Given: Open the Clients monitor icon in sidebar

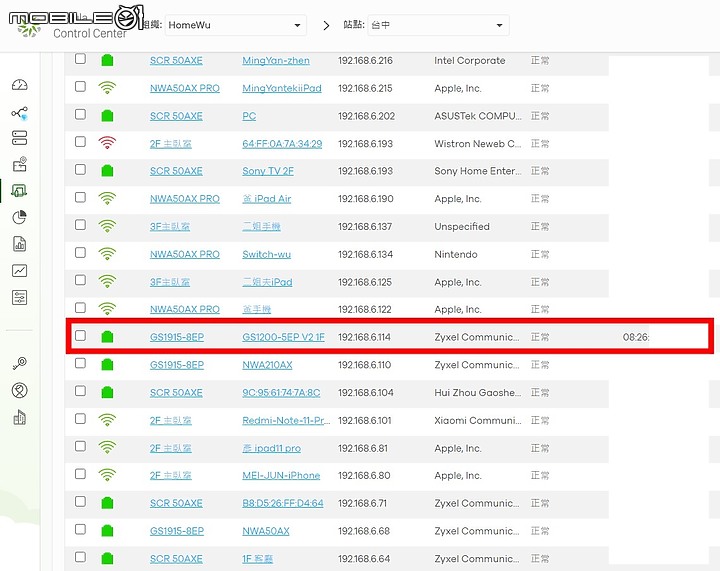Looking at the screenshot, I should click(19, 190).
